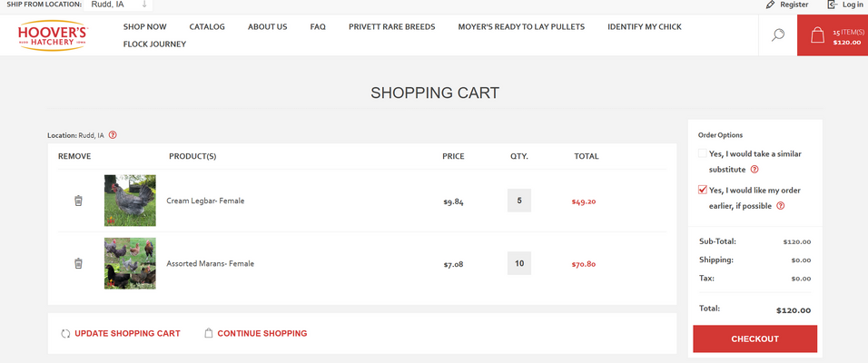Click the Log in door icon

[832, 5]
